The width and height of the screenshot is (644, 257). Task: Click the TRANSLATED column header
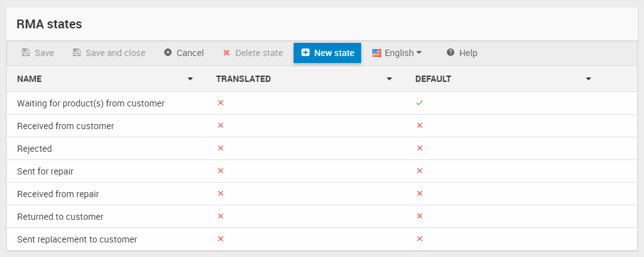[x=243, y=79]
